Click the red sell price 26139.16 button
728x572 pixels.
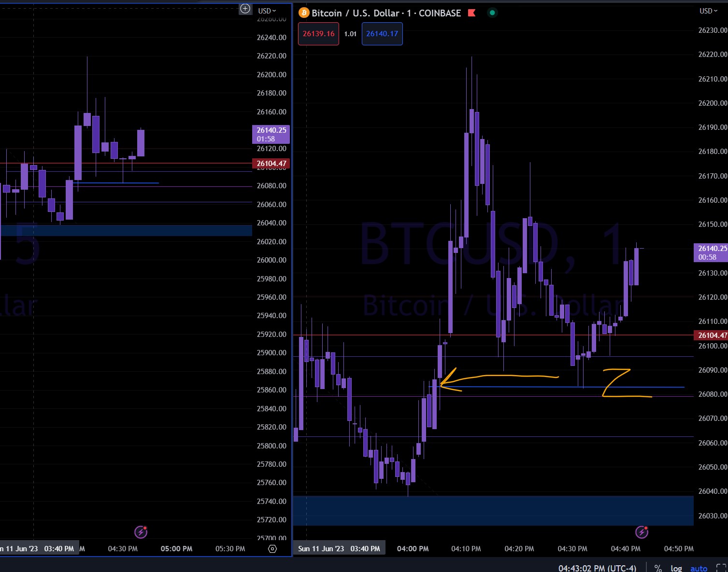pyautogui.click(x=318, y=34)
